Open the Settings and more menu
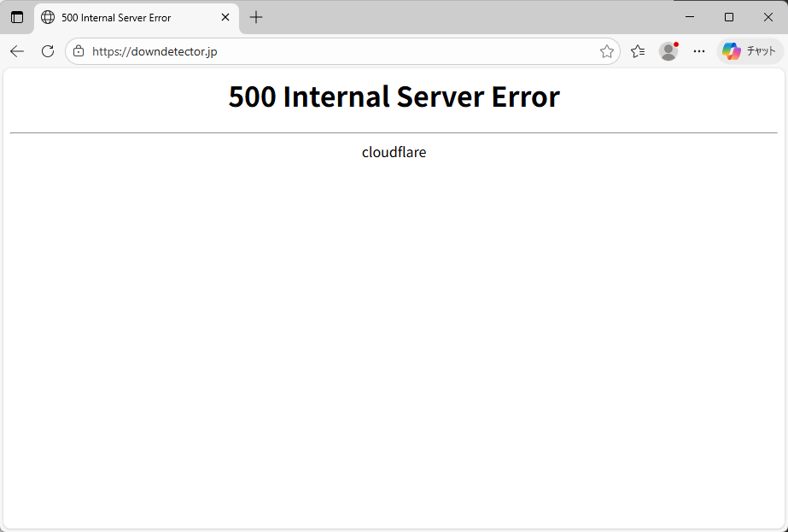This screenshot has width=788, height=532. click(698, 51)
